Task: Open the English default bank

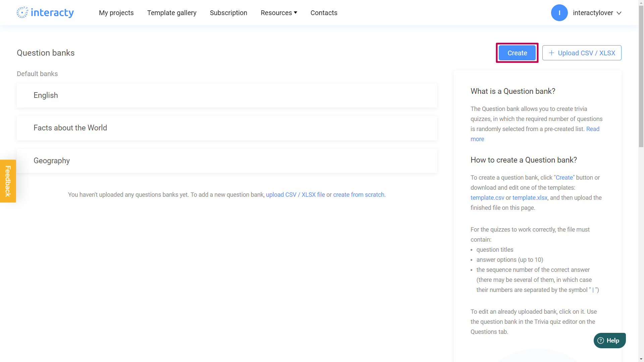Action: point(227,96)
